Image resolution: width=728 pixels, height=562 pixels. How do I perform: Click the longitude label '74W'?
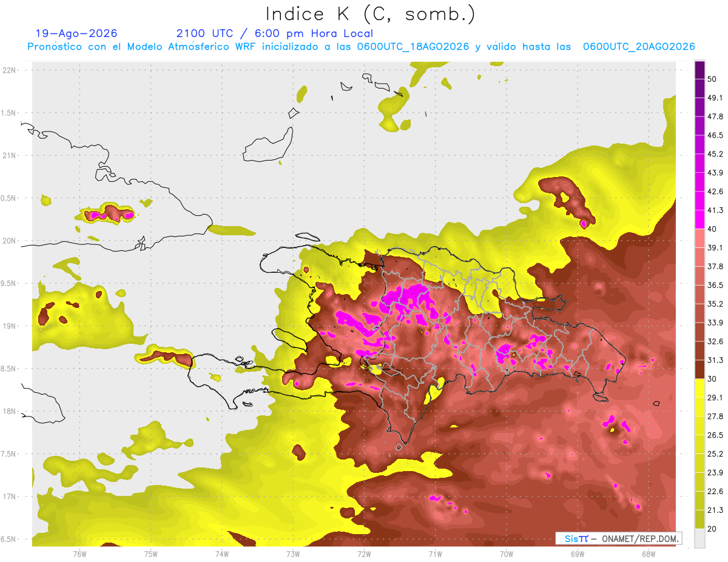[221, 554]
